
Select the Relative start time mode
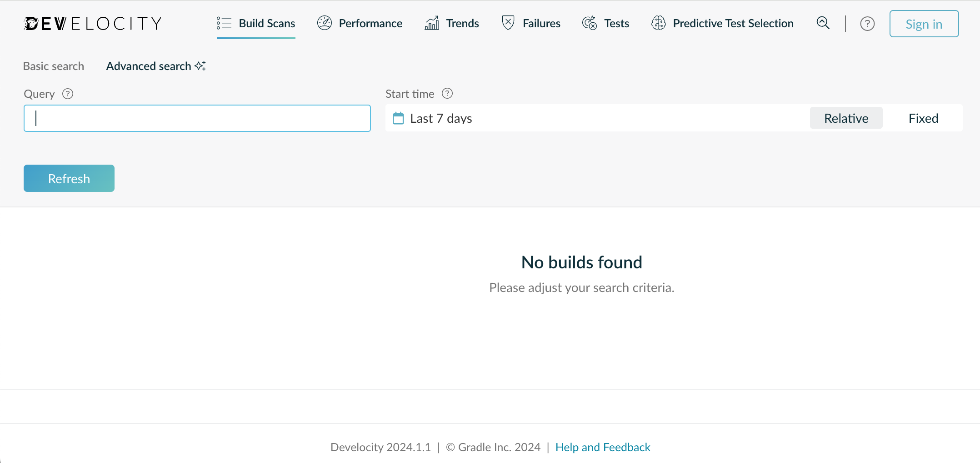point(846,118)
